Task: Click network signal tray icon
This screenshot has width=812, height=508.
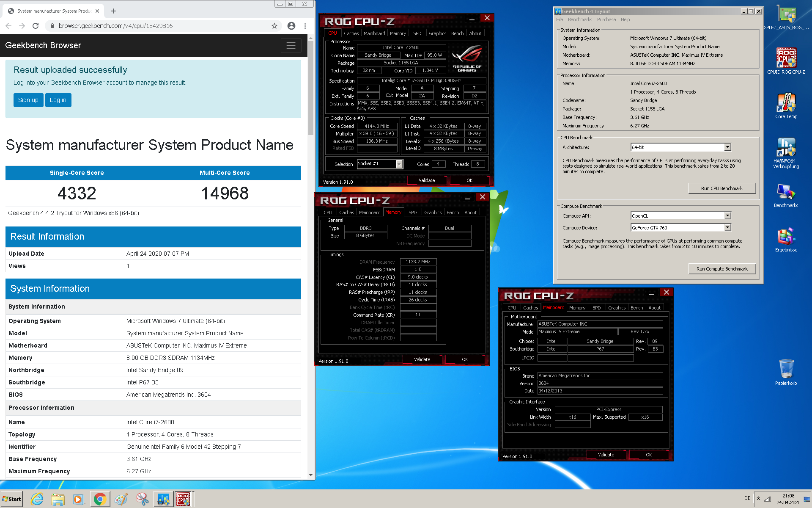Action: [x=767, y=499]
